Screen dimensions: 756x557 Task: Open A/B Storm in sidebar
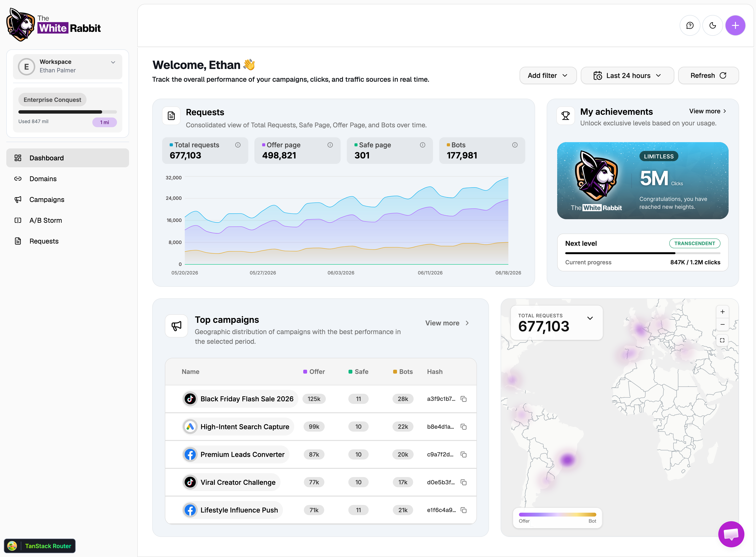(x=67, y=220)
